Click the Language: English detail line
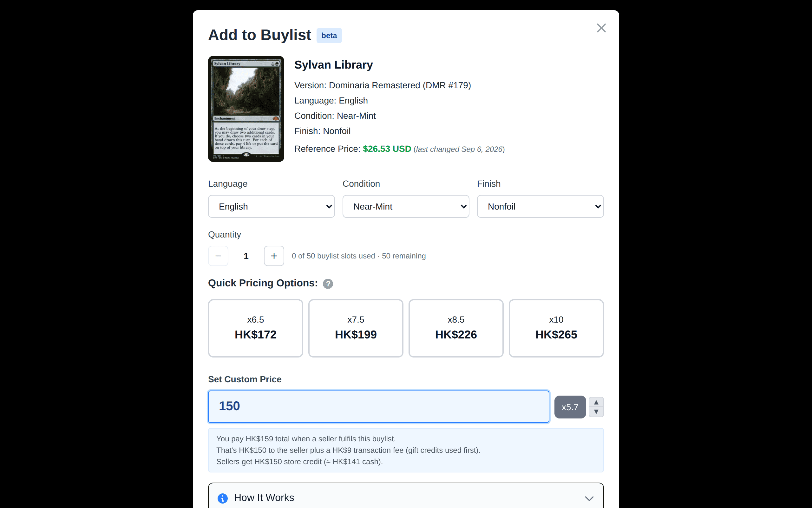812x508 pixels. pyautogui.click(x=331, y=100)
